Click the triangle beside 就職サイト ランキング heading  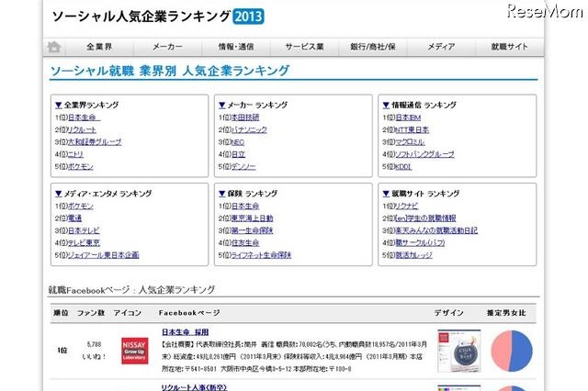pyautogui.click(x=386, y=194)
